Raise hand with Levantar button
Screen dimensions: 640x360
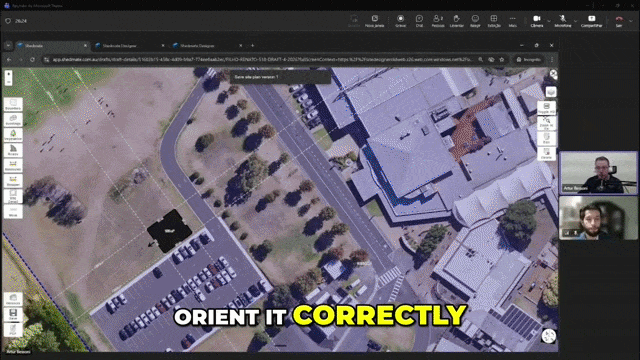pyautogui.click(x=456, y=21)
